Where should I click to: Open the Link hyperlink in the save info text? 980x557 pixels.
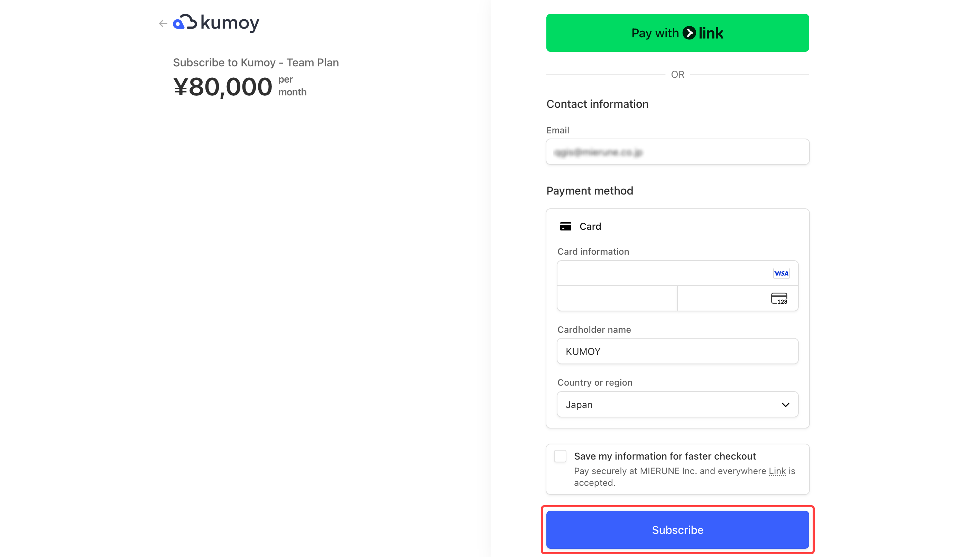click(x=777, y=471)
